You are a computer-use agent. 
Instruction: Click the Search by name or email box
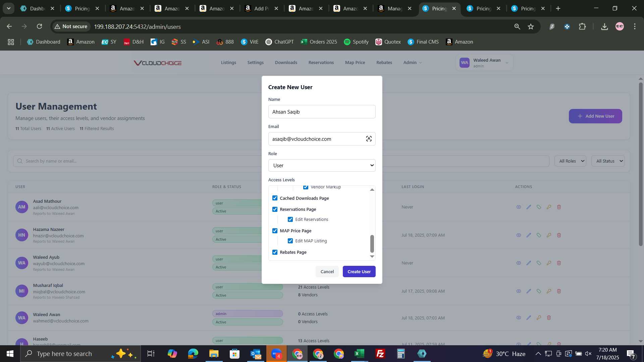[281, 161]
